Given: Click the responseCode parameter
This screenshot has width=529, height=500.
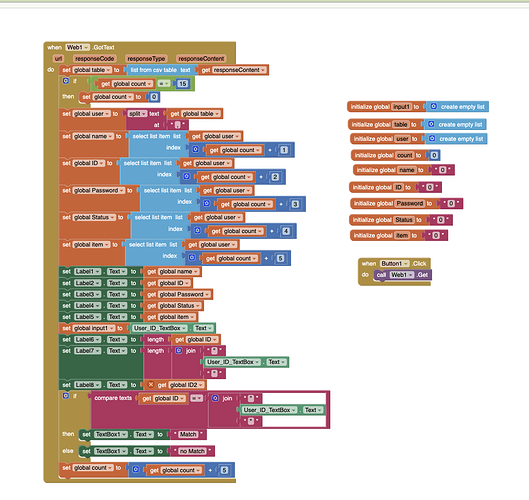Looking at the screenshot, I should tap(94, 59).
